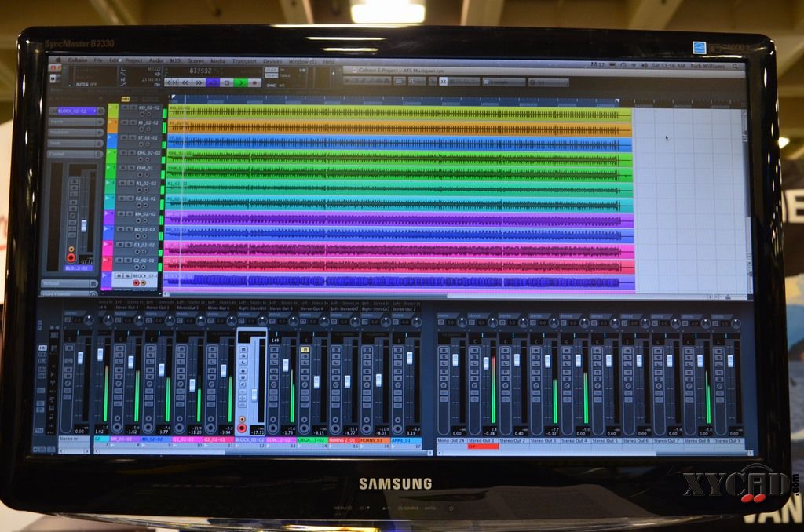804x532 pixels.
Task: Toggle the purple Cycle loop button
Action: click(x=213, y=82)
